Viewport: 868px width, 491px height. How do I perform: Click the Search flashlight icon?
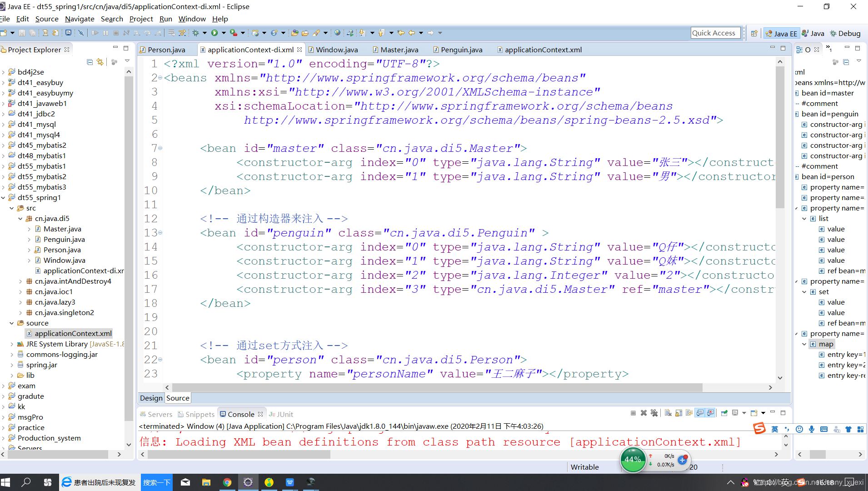click(x=316, y=33)
